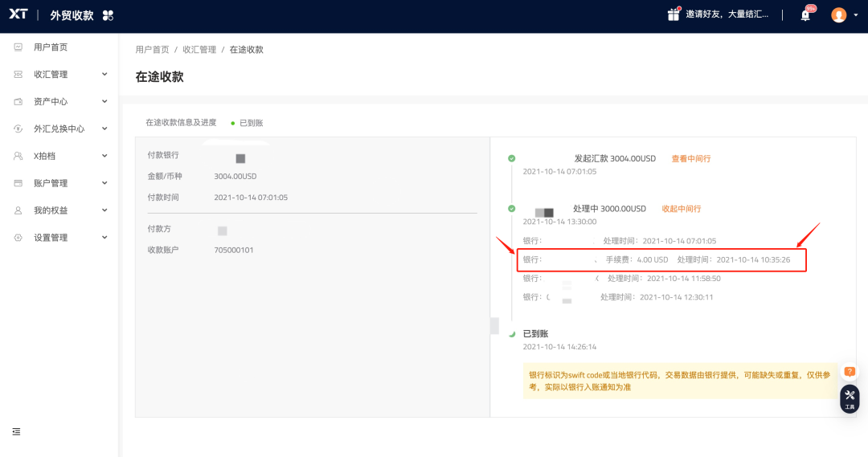Open 外汇兑换中心 sidebar menu
This screenshot has width=868, height=457.
(x=59, y=129)
